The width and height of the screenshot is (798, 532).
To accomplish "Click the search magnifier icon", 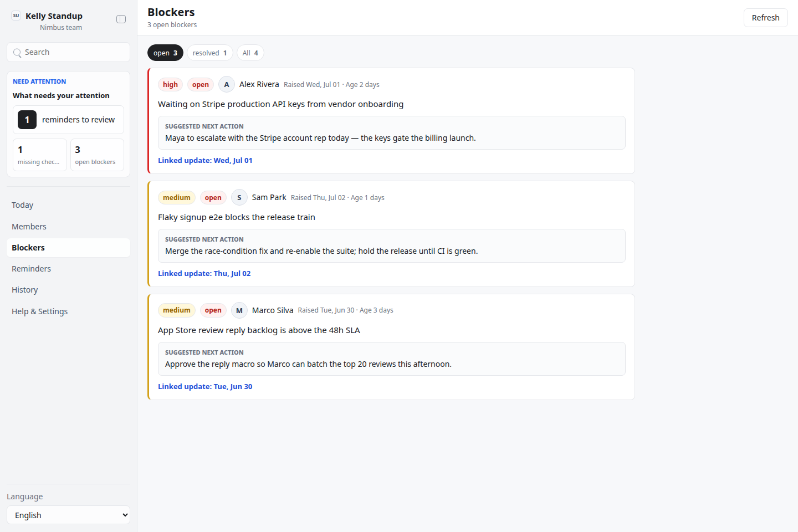I will tap(17, 53).
